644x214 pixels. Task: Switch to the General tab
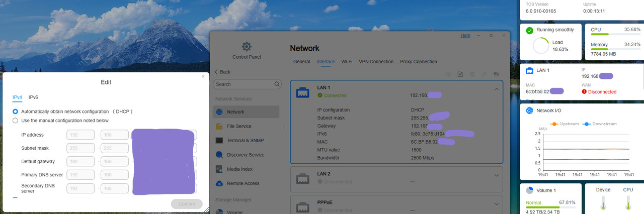pos(302,62)
